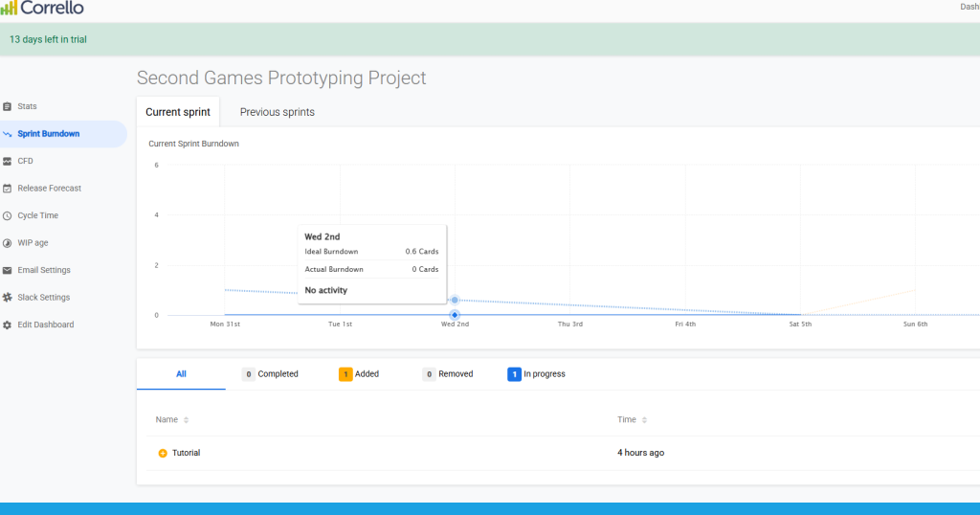The height and width of the screenshot is (515, 980).
Task: Sort the table by Time column
Action: 632,420
